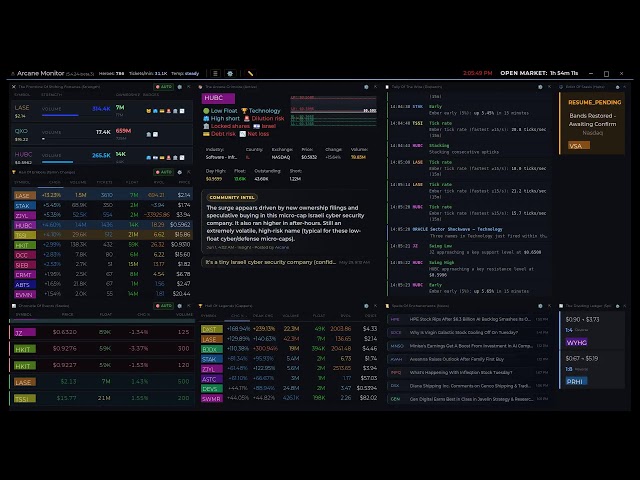The width and height of the screenshot is (640, 480).
Task: Toggle AUTO in the Strength scanner panel
Action: 164,87
